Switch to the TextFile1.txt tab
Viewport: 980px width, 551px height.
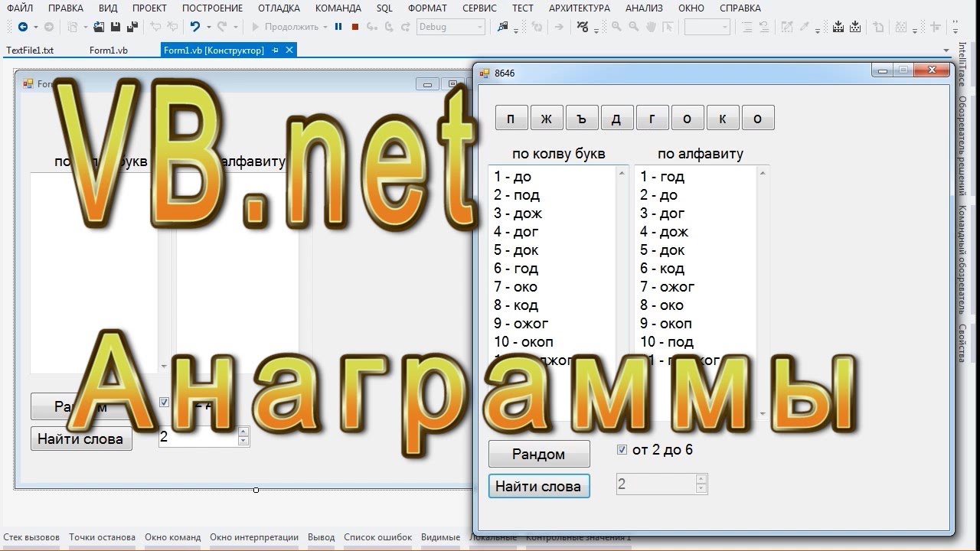pyautogui.click(x=31, y=50)
